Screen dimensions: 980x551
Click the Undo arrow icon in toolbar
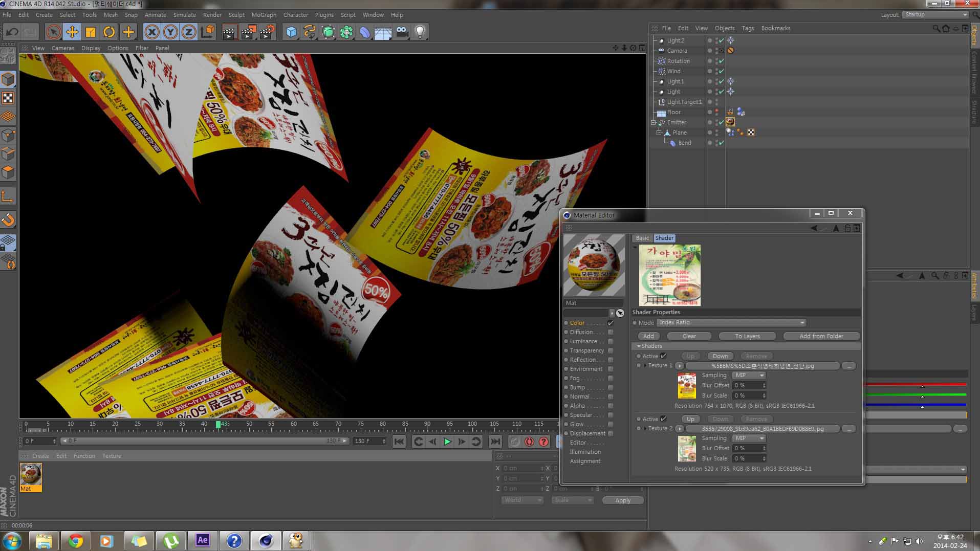12,32
